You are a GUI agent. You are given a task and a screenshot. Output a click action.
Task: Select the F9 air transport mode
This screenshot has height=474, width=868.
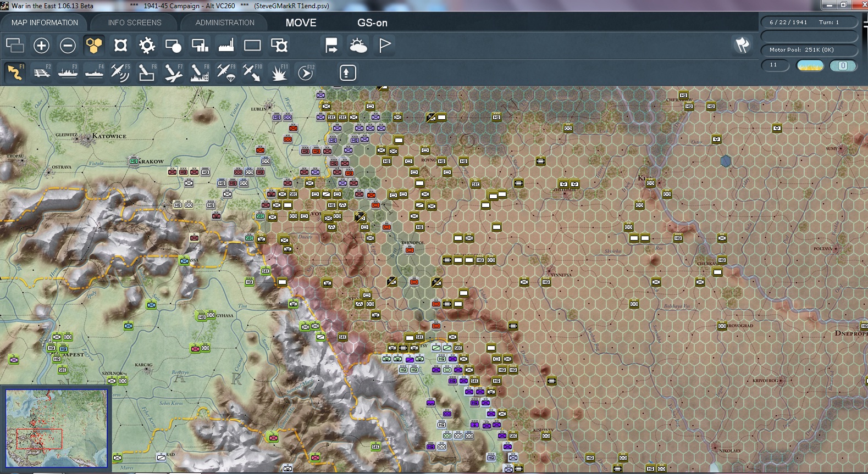(x=226, y=73)
